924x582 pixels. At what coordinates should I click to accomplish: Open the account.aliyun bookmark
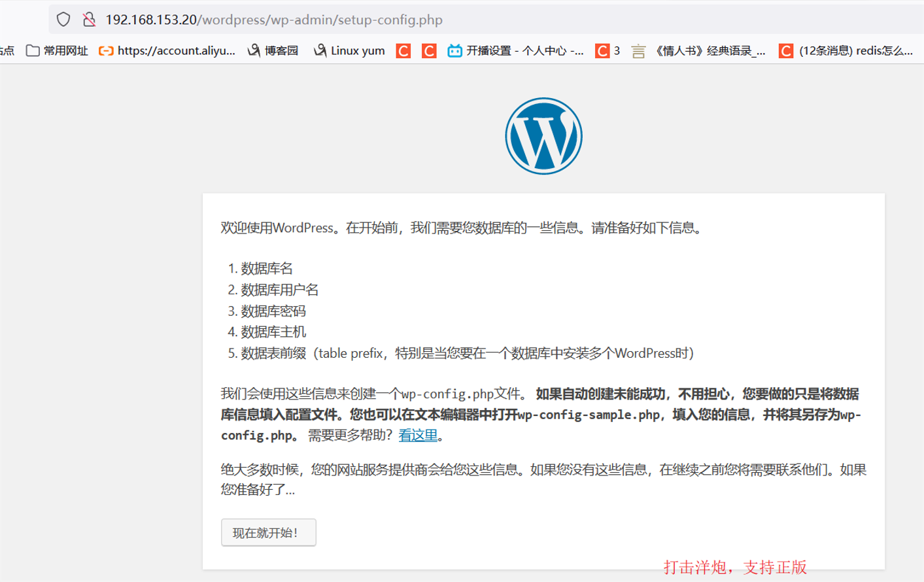(167, 50)
